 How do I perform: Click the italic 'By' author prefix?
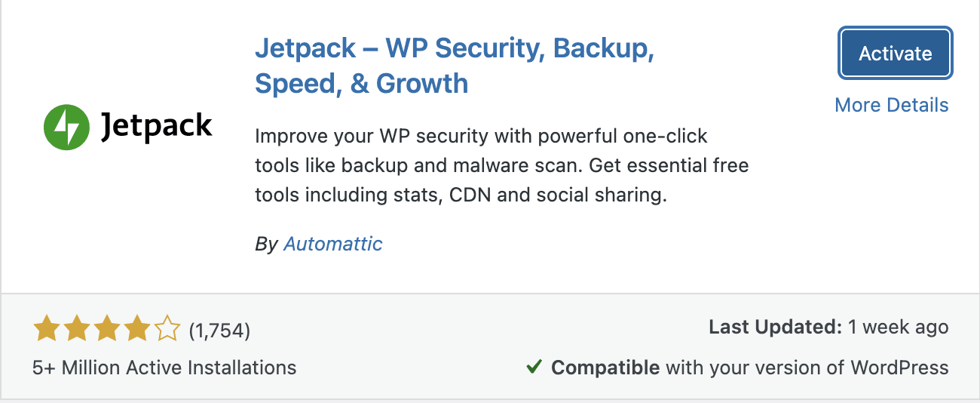(x=266, y=244)
